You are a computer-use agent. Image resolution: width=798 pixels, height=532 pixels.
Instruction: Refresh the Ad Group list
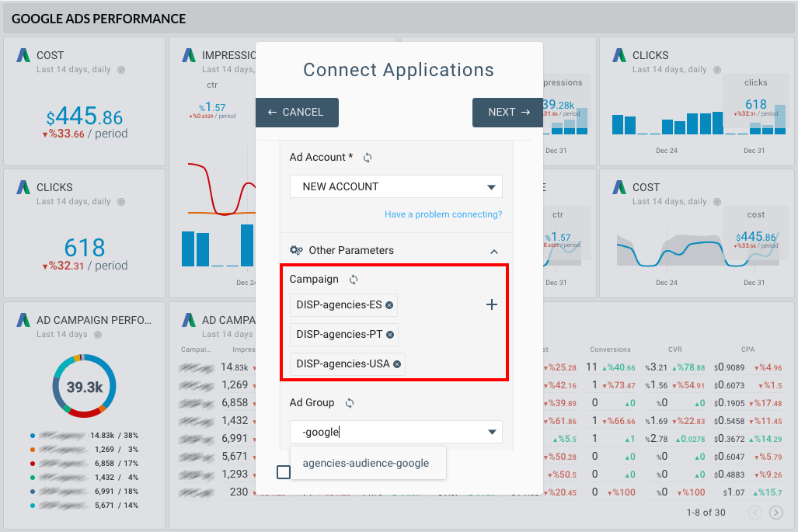(x=350, y=403)
